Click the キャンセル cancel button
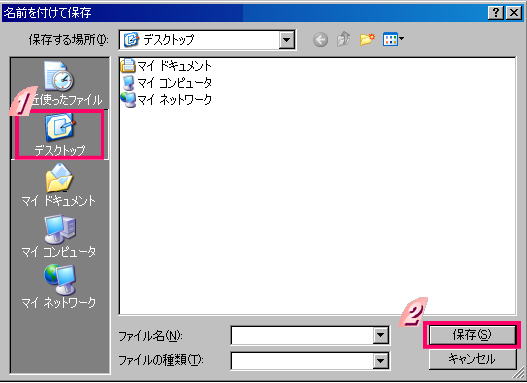This screenshot has height=383, width=527. point(472,359)
